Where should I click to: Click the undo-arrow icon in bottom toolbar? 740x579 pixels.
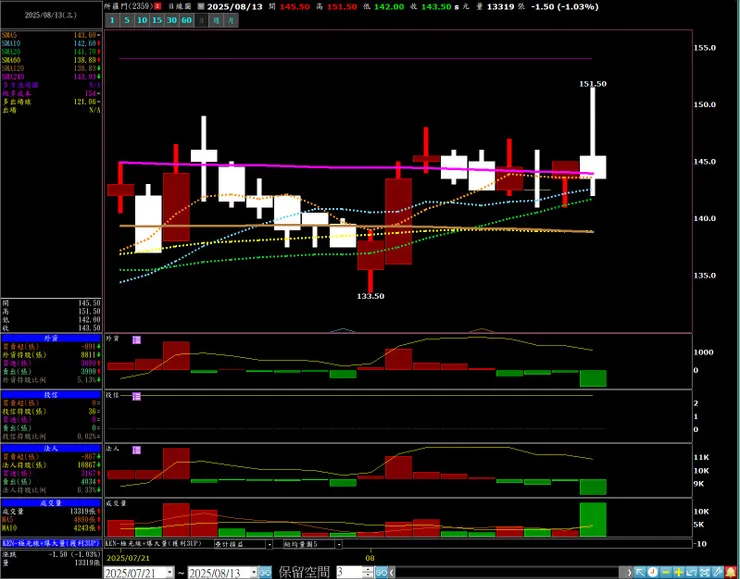(x=691, y=572)
